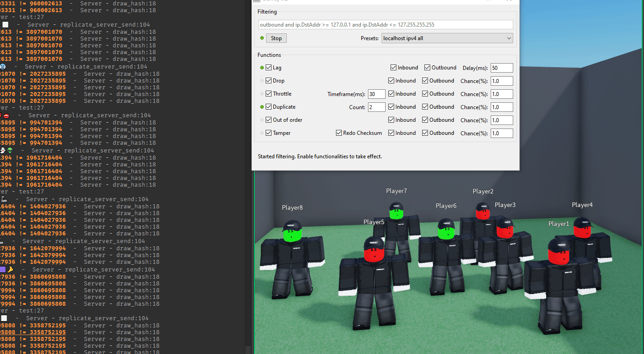Click the green status dot beside Stop
This screenshot has width=644, height=354.
262,38
